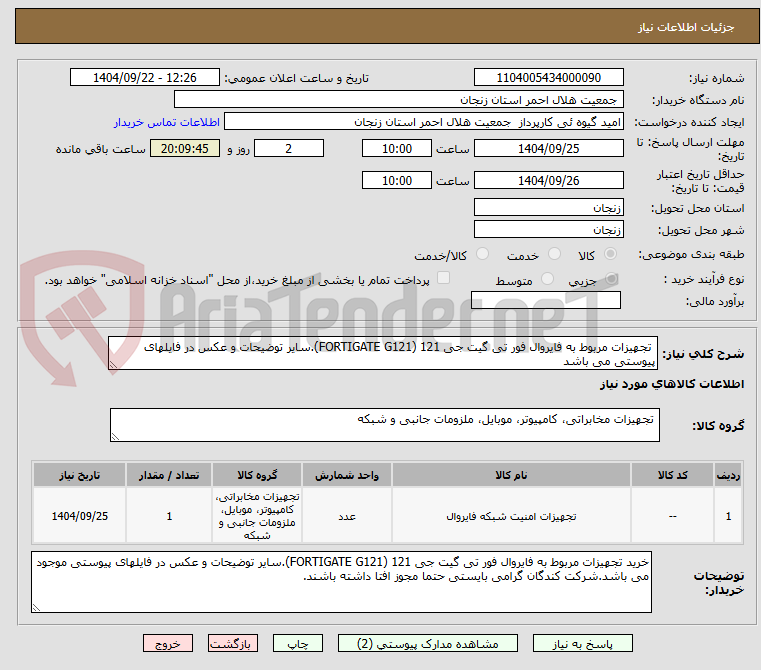This screenshot has width=761, height=670.
Task: Select the خدمت radio button
Action: tap(554, 254)
